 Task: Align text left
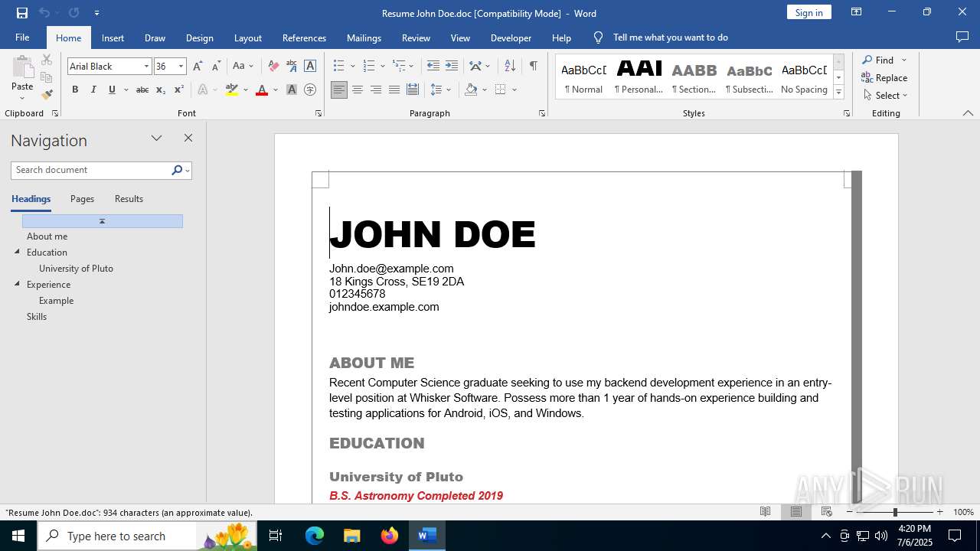pyautogui.click(x=339, y=90)
